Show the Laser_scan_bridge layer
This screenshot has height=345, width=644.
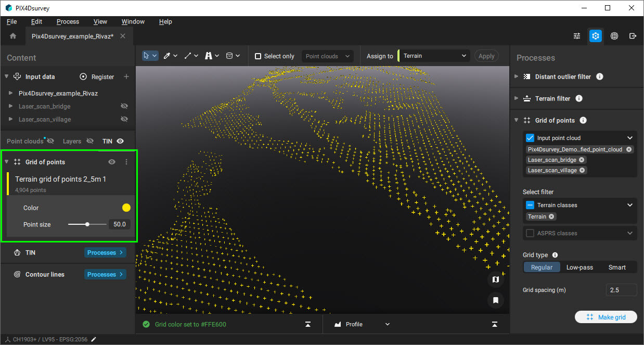124,106
